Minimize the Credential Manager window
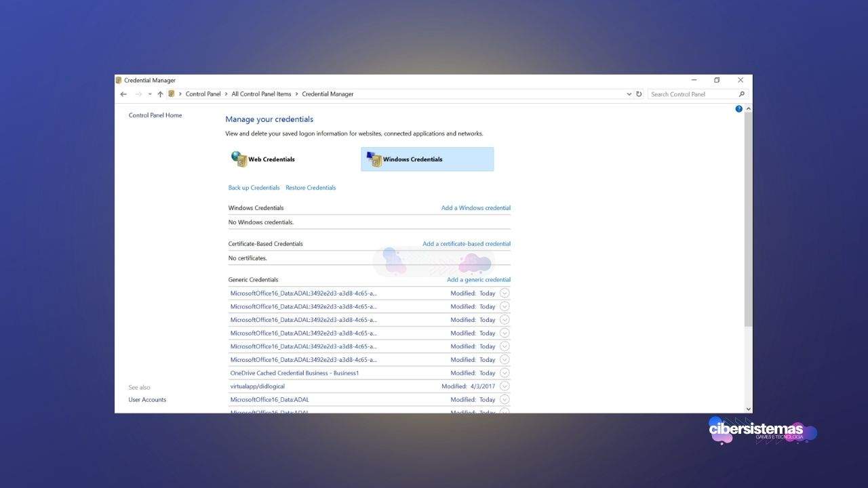 694,80
